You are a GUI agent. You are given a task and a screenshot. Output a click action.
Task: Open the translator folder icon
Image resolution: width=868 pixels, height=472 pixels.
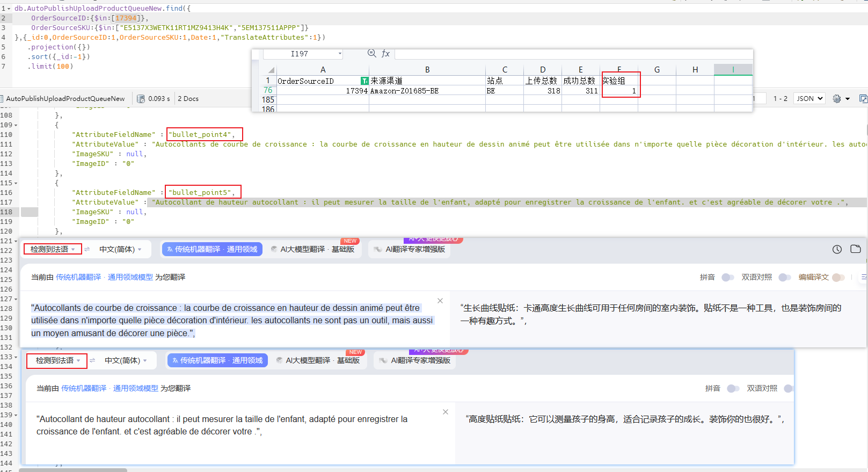pos(856,249)
